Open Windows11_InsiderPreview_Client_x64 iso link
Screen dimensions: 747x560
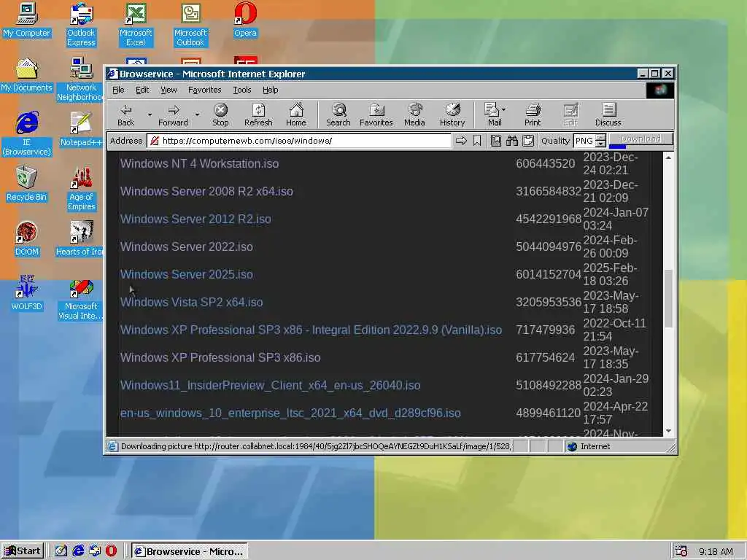270,385
